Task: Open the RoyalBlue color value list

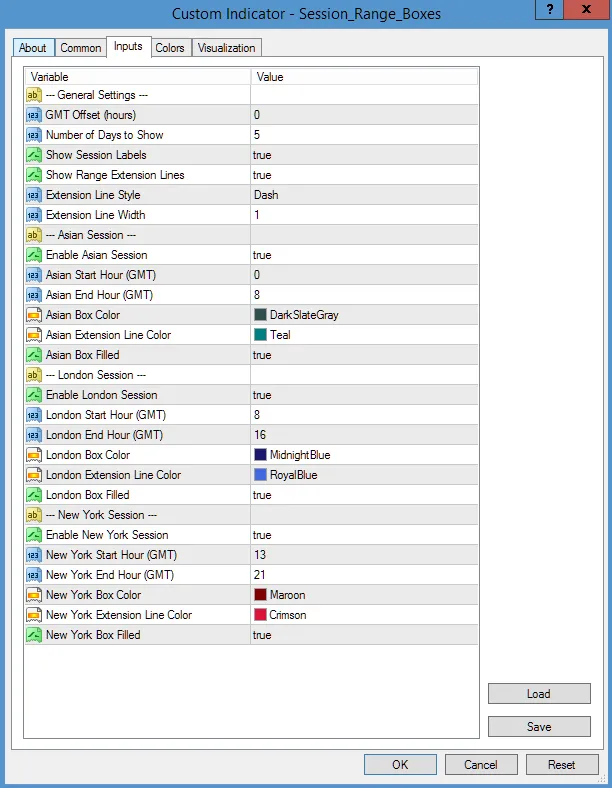Action: (x=364, y=475)
